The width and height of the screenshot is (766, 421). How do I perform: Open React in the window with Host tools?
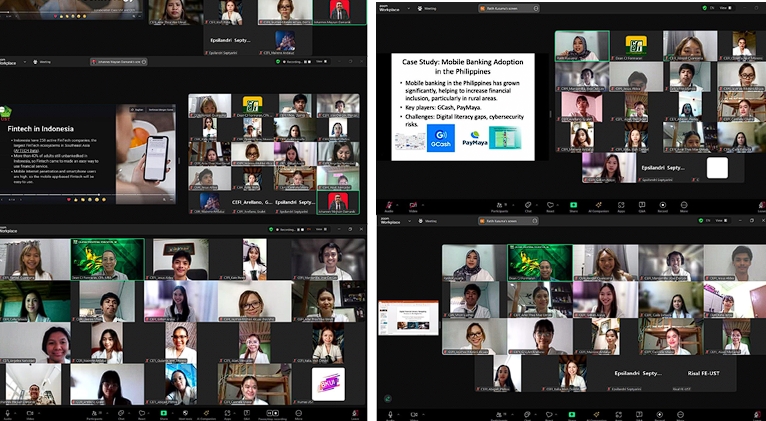click(x=142, y=413)
